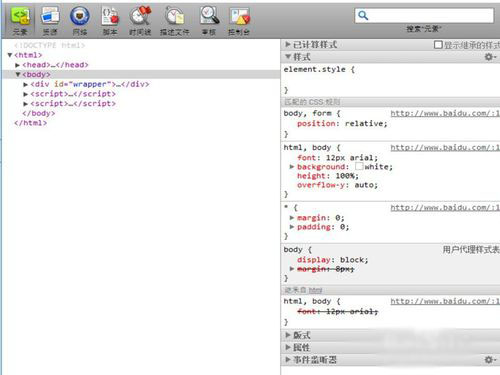Select the <!DOCTYPE html> line

[49, 45]
